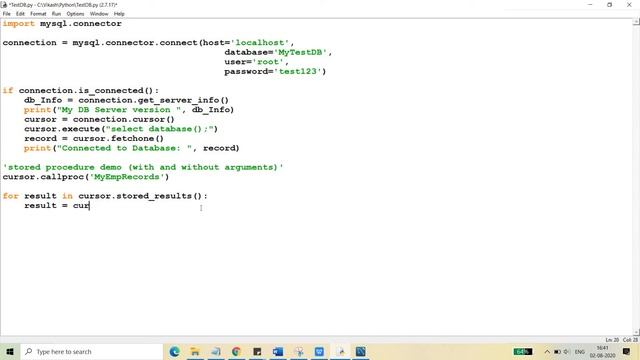The width and height of the screenshot is (640, 360).
Task: Open Microsoft Edge from taskbar
Action: [174, 351]
